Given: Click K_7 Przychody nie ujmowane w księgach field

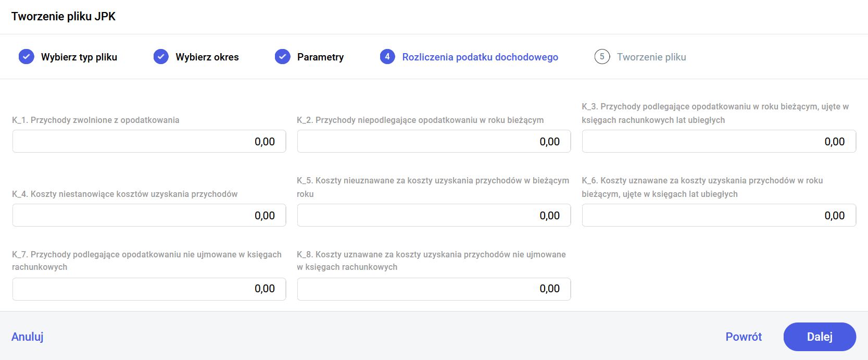Looking at the screenshot, I should tap(149, 289).
